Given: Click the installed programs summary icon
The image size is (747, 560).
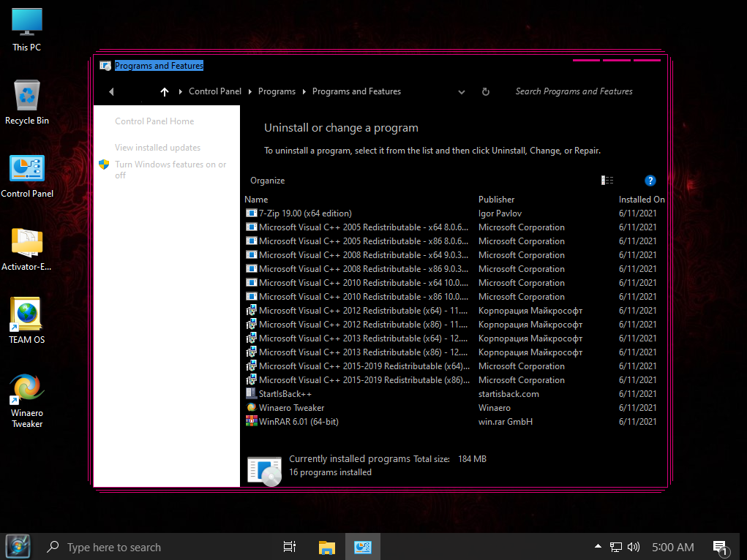Looking at the screenshot, I should pyautogui.click(x=264, y=471).
